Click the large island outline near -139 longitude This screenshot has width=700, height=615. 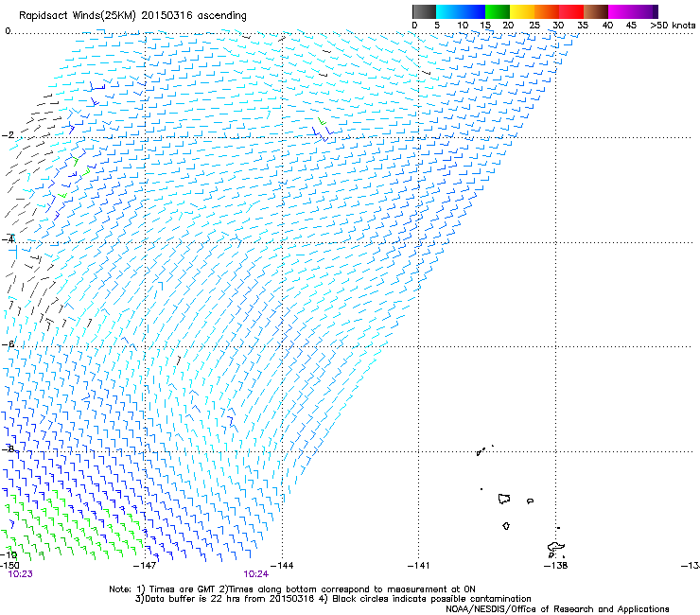504,499
